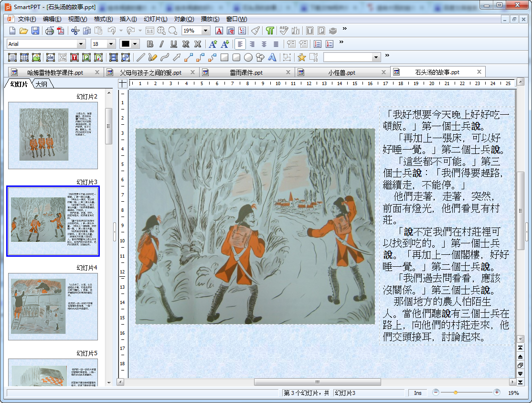Screen dimensions: 532x403
Task: Expand the standard toolbar overflow chevron
Action: (x=345, y=29)
